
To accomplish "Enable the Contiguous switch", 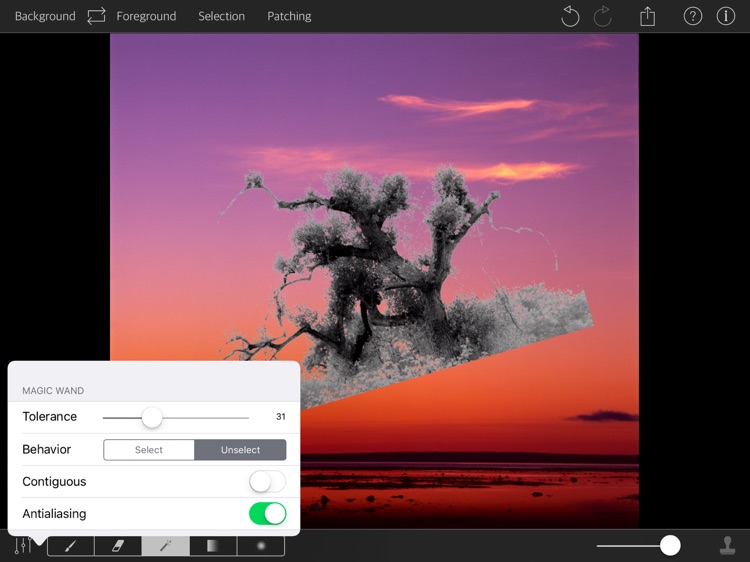I will click(267, 482).
